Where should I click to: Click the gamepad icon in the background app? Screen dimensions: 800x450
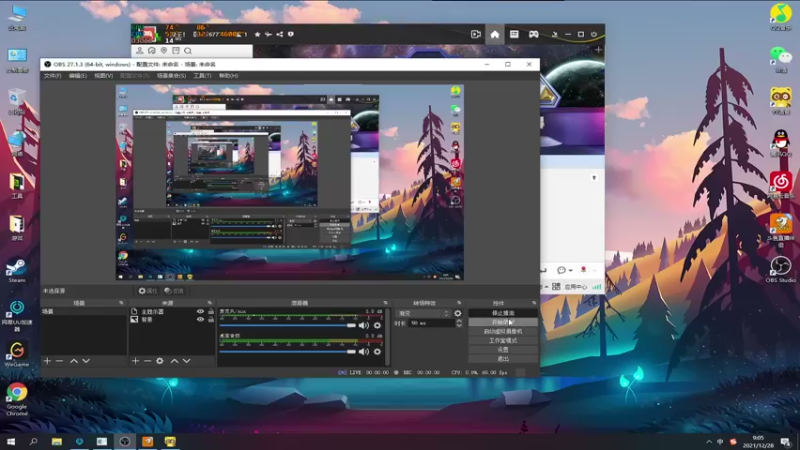[x=534, y=34]
